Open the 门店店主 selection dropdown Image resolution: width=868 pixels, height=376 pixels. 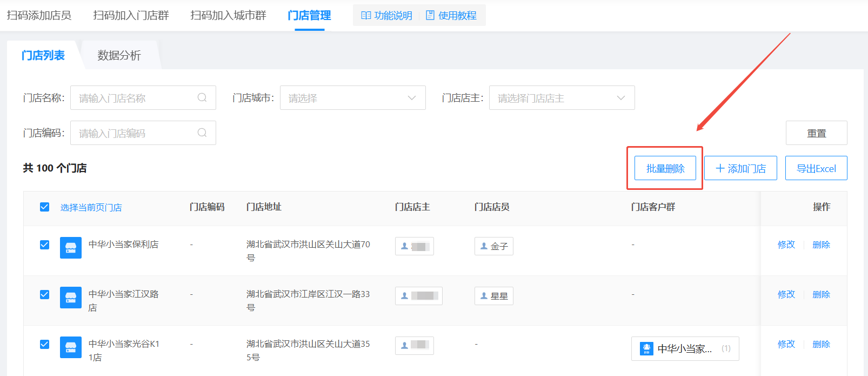(562, 98)
